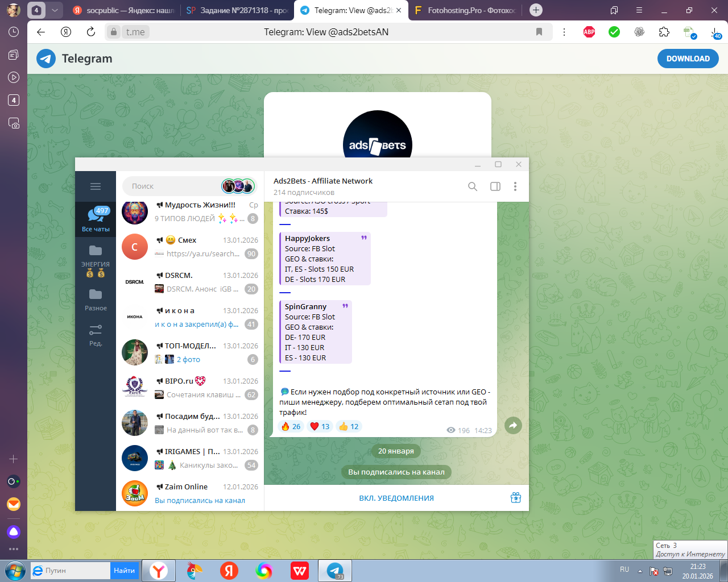Switch to Fotohosting.Pro tab
Image resolution: width=728 pixels, height=582 pixels.
pyautogui.click(x=465, y=10)
